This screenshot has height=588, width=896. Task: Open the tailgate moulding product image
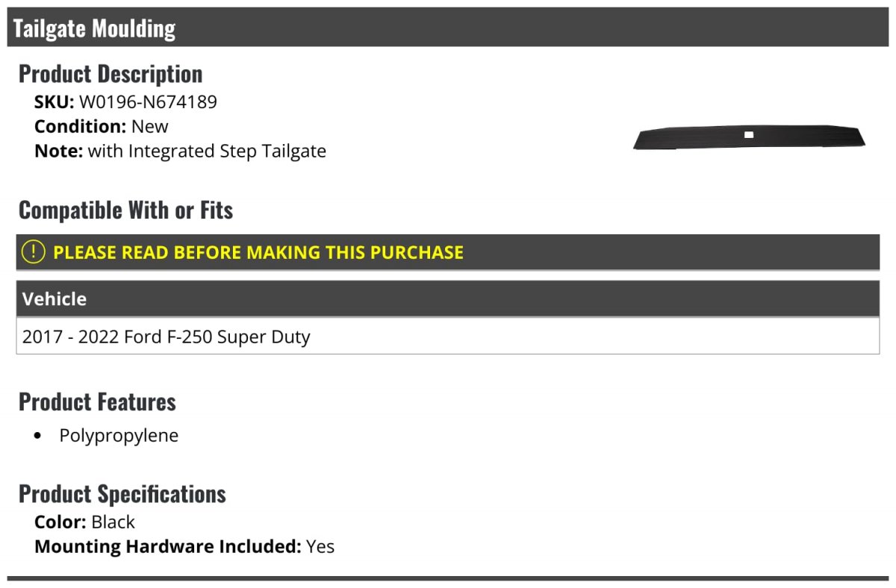tap(750, 137)
